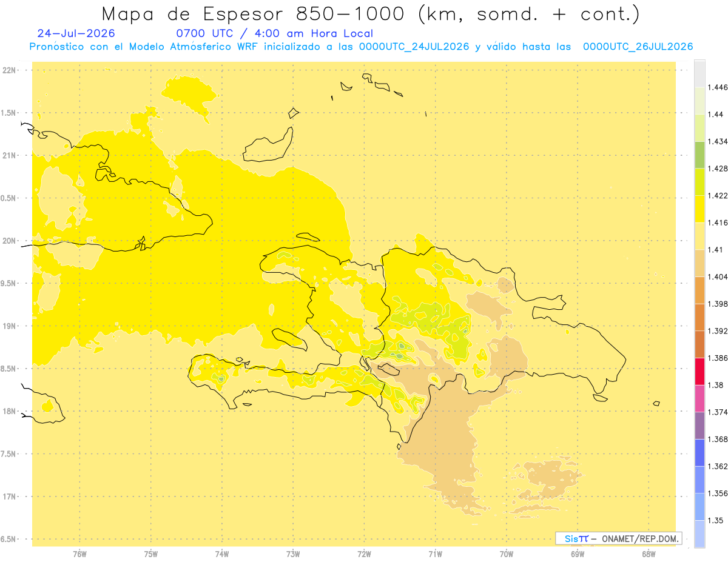The width and height of the screenshot is (728, 562).
Task: Click the 71W longitude axis label
Action: coord(435,554)
